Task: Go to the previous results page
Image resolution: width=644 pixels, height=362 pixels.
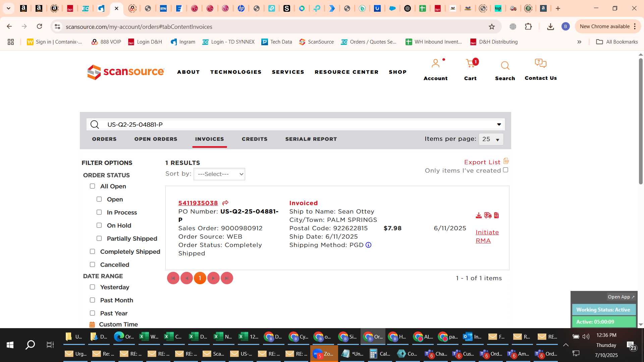Action: [186, 278]
